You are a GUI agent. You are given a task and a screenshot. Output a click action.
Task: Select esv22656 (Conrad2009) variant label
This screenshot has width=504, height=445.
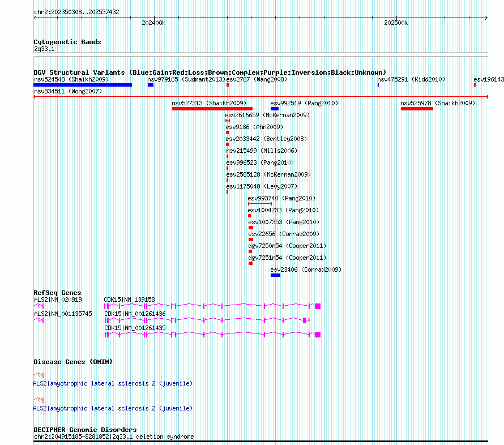click(284, 234)
